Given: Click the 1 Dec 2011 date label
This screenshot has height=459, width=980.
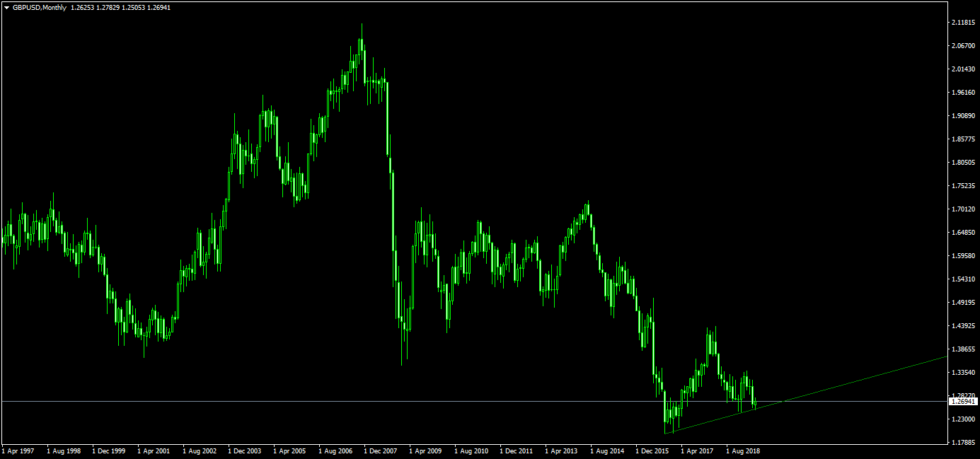Looking at the screenshot, I should 517,450.
